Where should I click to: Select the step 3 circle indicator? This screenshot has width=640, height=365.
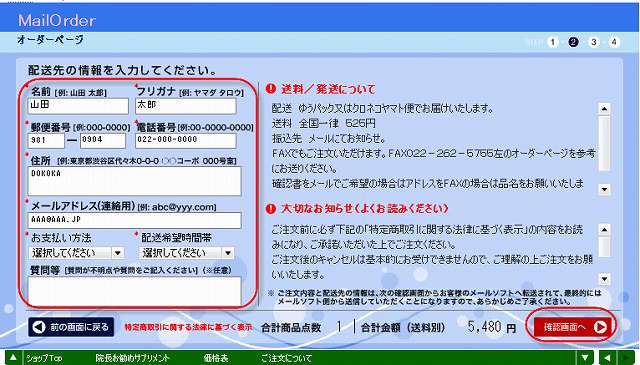click(x=593, y=42)
